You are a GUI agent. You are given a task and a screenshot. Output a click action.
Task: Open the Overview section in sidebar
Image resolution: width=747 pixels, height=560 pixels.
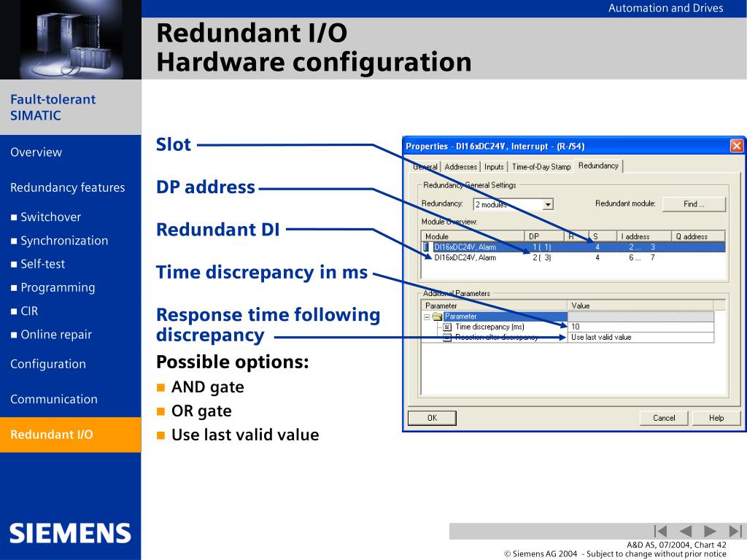[36, 152]
